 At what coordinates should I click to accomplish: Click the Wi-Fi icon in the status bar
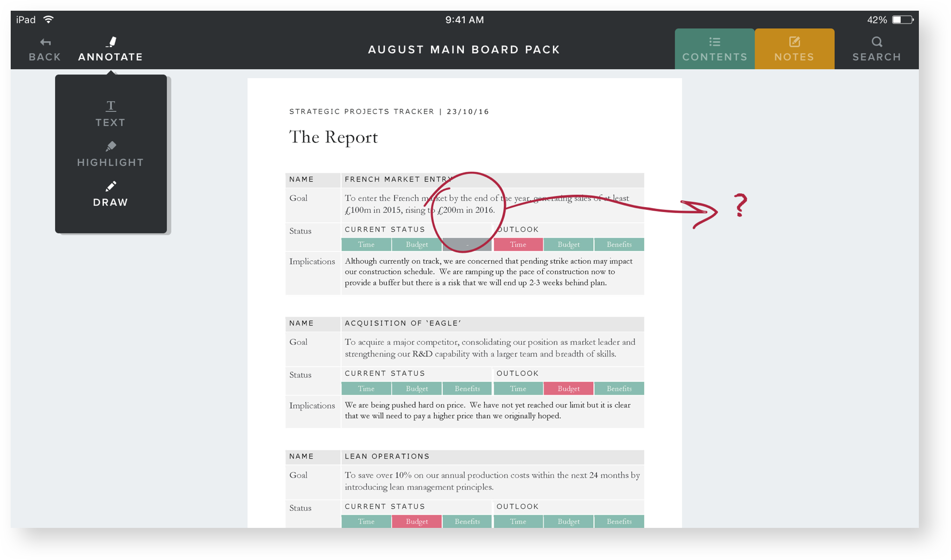pyautogui.click(x=49, y=19)
